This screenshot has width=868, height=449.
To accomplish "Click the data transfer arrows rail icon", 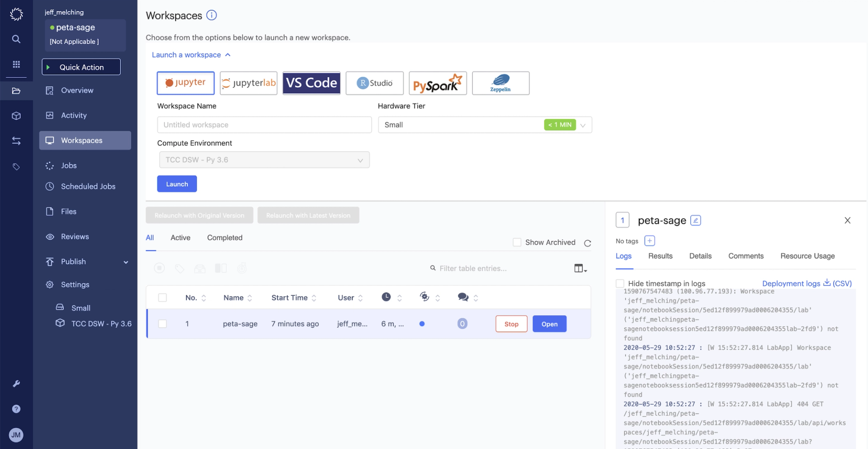I will [16, 141].
